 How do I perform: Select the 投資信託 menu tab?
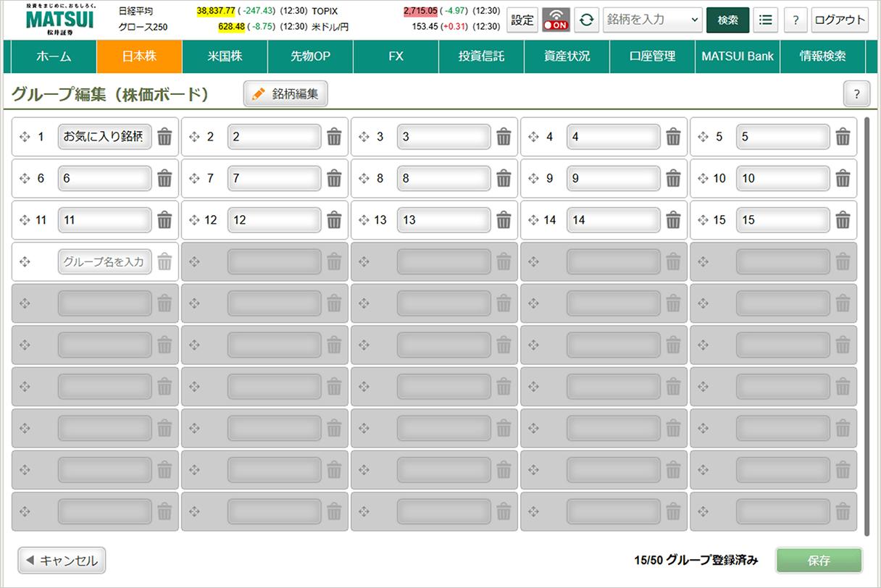coord(481,56)
